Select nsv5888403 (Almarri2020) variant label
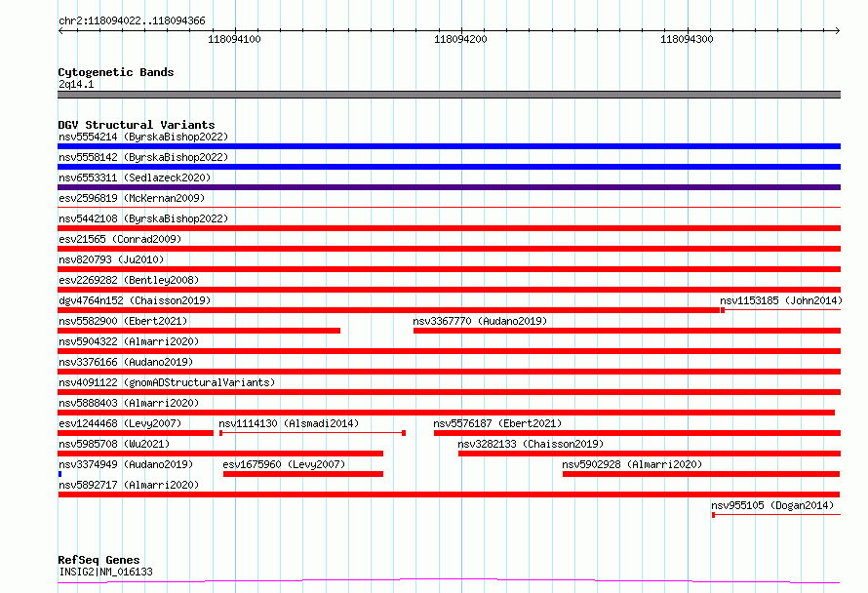This screenshot has width=868, height=593. (x=129, y=403)
